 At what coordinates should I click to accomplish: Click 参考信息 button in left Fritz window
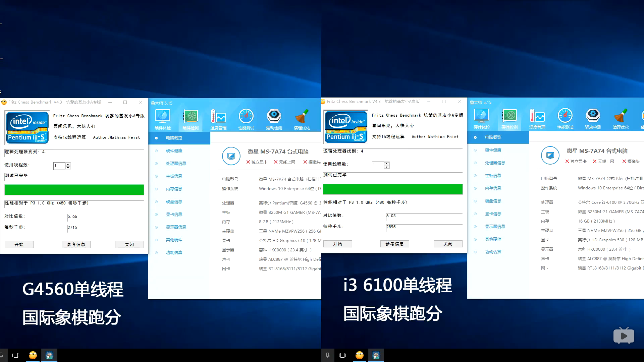[x=76, y=245]
